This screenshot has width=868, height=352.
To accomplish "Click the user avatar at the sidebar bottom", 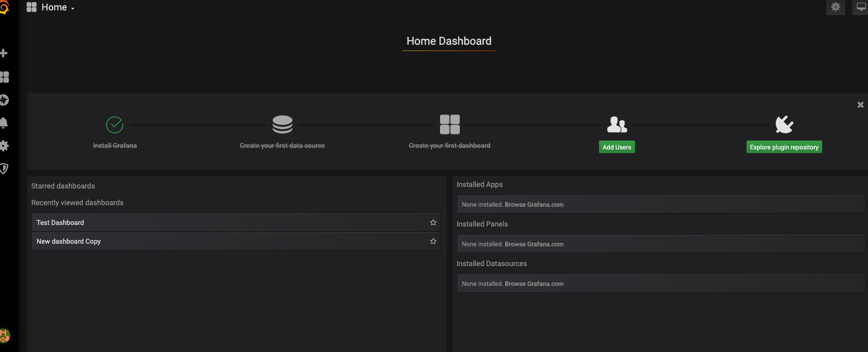I will click(5, 336).
